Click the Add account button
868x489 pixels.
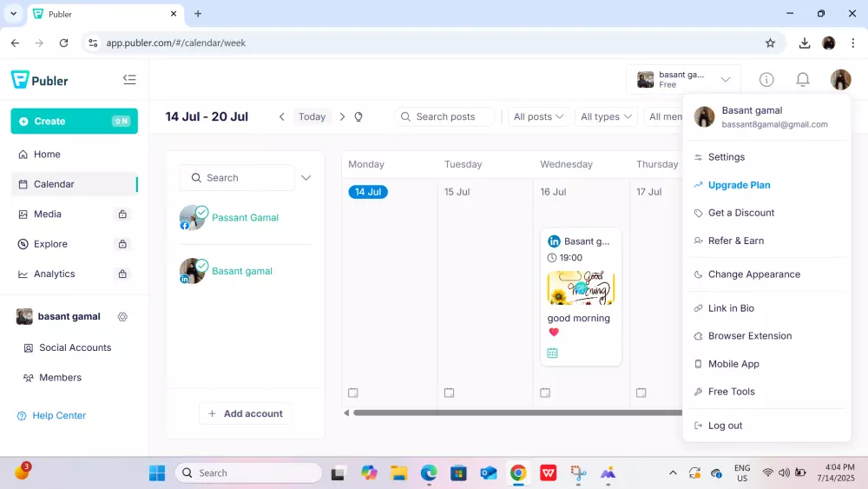pyautogui.click(x=246, y=413)
